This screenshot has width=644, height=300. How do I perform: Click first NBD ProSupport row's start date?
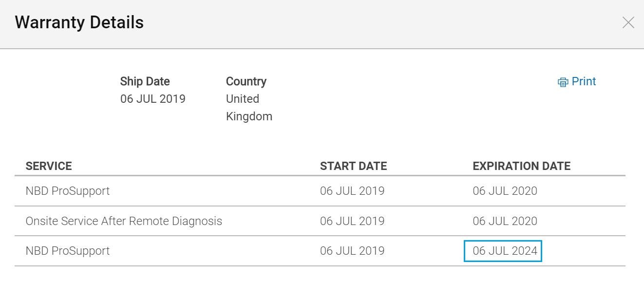click(x=352, y=191)
